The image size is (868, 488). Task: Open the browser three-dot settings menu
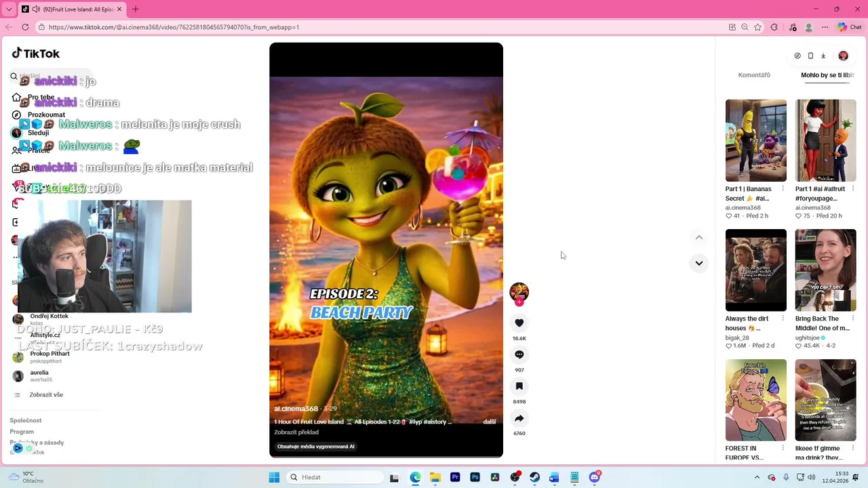[x=825, y=27]
